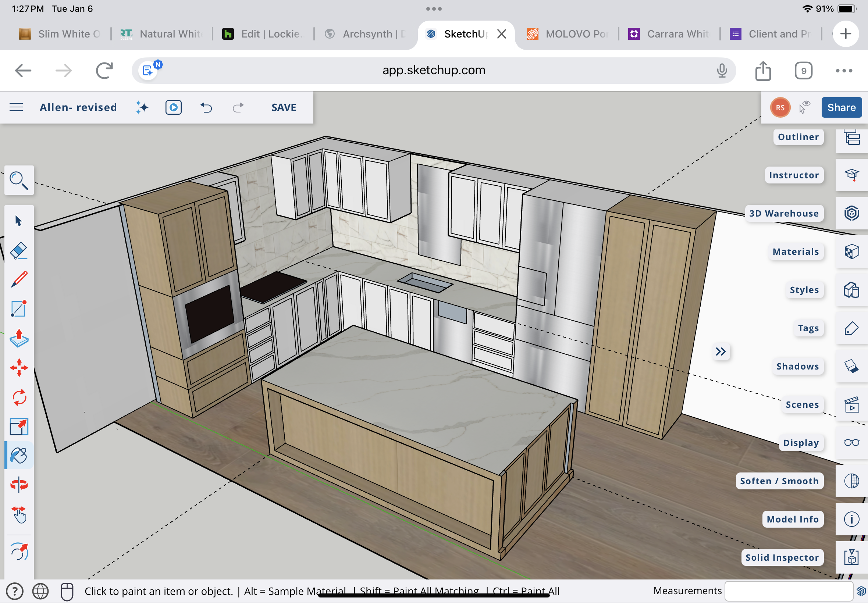Open the Search tool magnifier
The image size is (868, 603).
click(18, 180)
